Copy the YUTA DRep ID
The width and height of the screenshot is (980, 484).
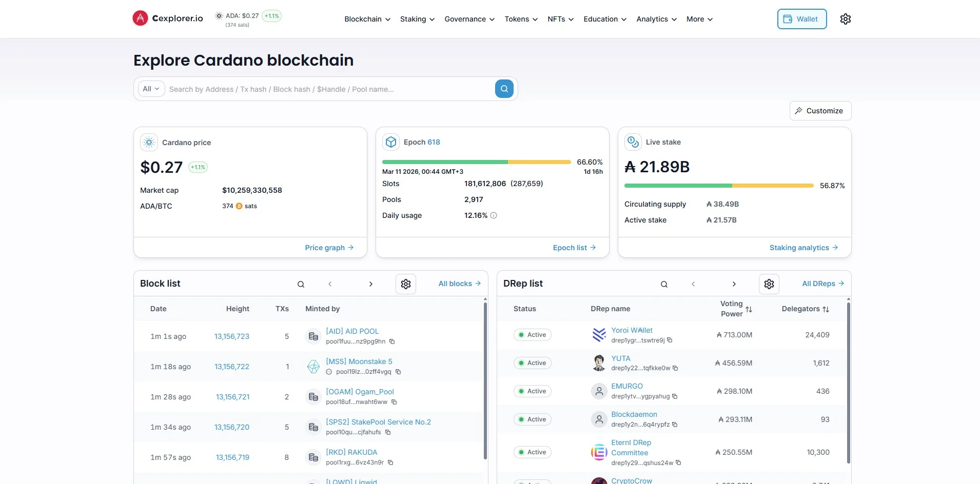pos(675,368)
